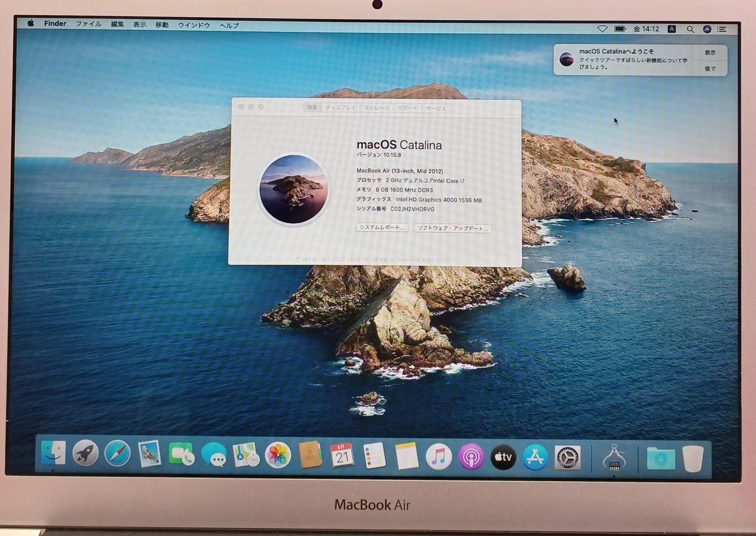Switch to the ディスプレイ tab
The image size is (756, 536).
[341, 108]
